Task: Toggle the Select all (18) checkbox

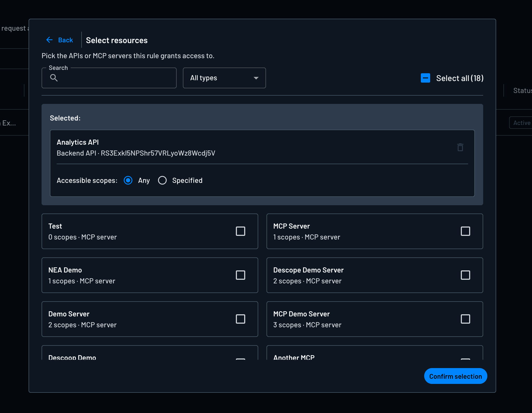Action: point(425,78)
